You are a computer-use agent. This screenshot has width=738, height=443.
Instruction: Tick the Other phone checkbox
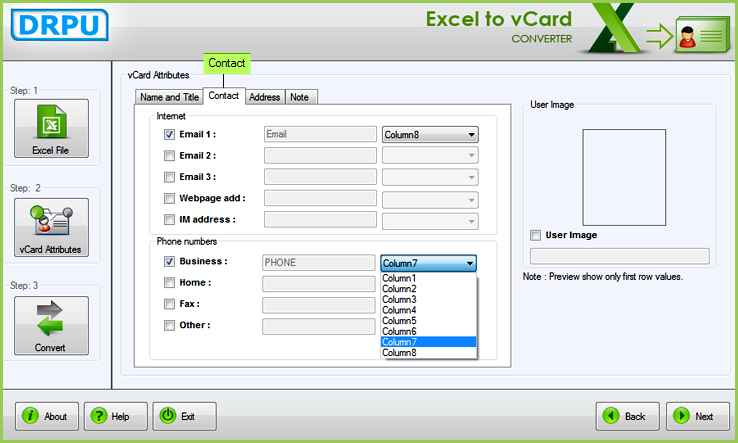pyautogui.click(x=169, y=325)
